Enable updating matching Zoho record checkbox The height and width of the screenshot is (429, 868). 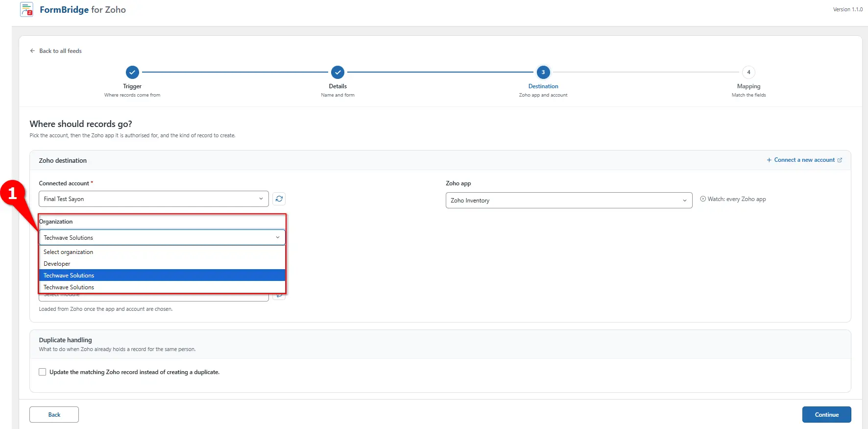pos(43,372)
